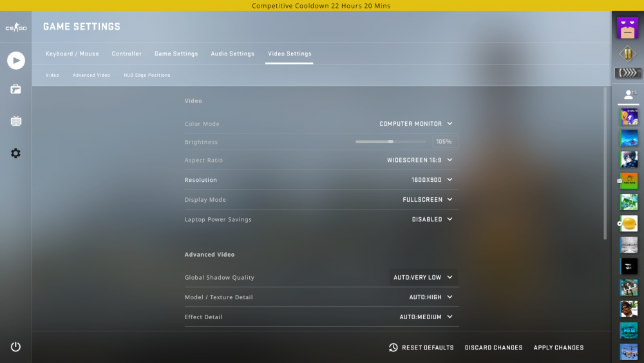This screenshot has height=363, width=644.
Task: Open the inventory briefcase icon
Action: (x=16, y=90)
